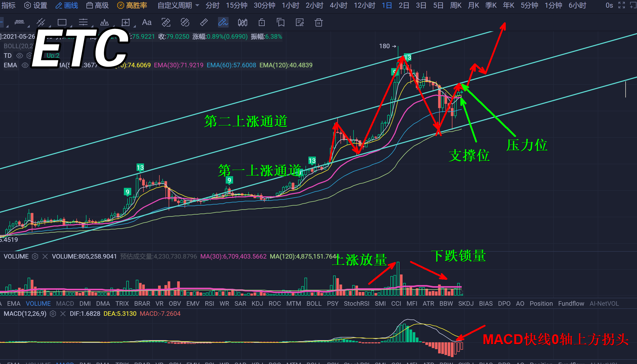Screen dimensions: 637x364
Task: Switch to the 月K timeframe
Action: click(x=473, y=5)
